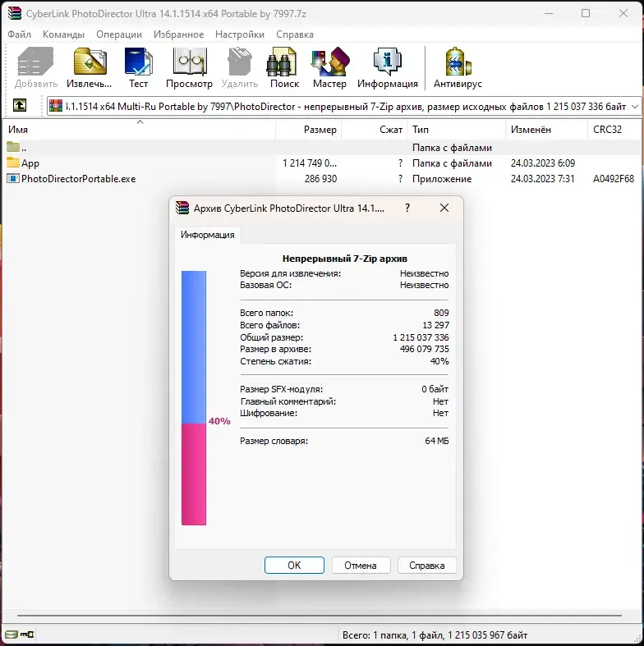The height and width of the screenshot is (646, 644).
Task: Click the status bar total Всего: 1 папка
Action: point(435,635)
